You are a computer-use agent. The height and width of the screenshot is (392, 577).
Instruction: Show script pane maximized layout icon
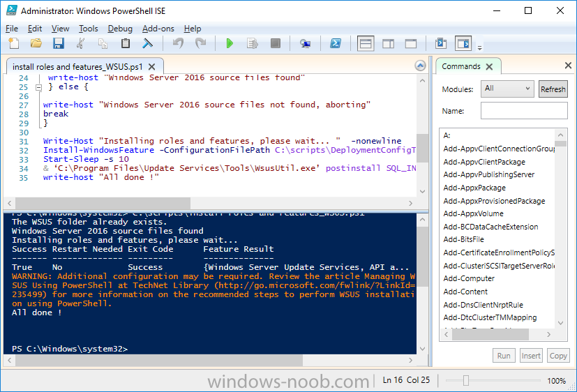pyautogui.click(x=411, y=43)
